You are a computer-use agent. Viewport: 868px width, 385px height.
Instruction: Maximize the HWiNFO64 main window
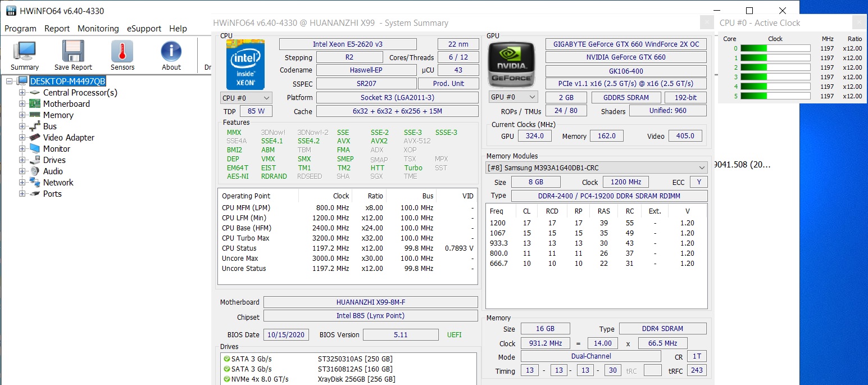[x=749, y=11]
